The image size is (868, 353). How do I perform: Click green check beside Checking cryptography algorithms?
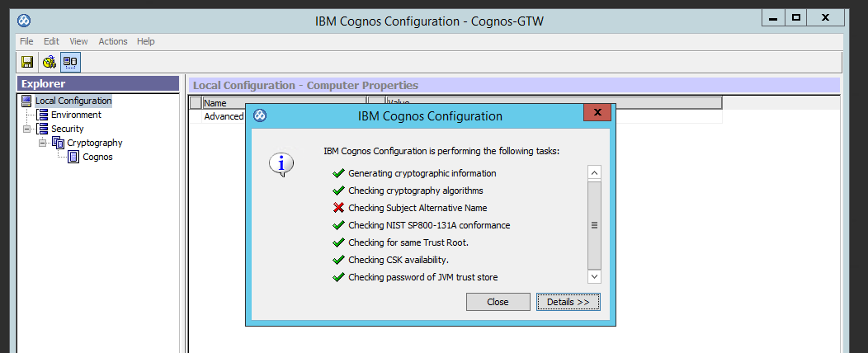point(339,191)
